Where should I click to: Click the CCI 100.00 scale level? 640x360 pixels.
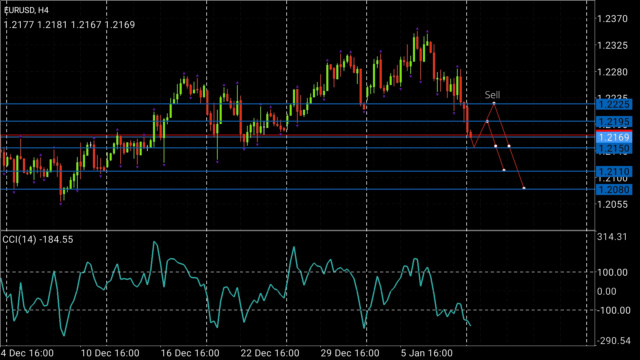coord(613,272)
